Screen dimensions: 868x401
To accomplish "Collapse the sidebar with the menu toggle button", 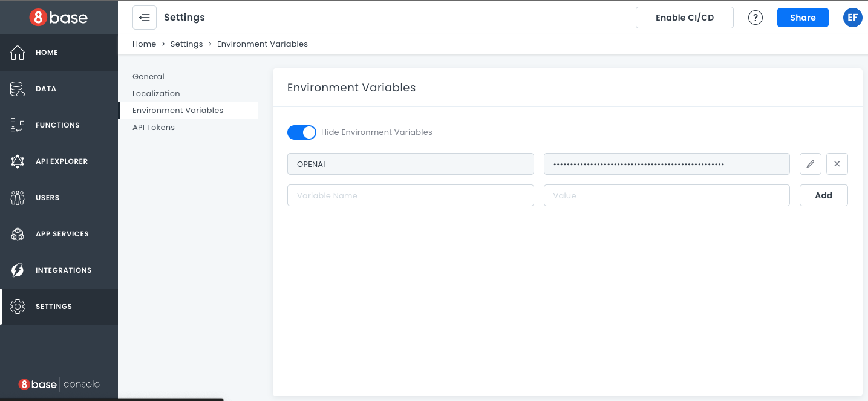I will click(145, 18).
